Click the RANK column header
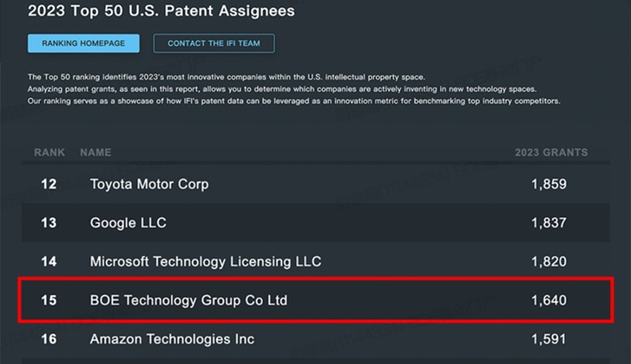 49,153
